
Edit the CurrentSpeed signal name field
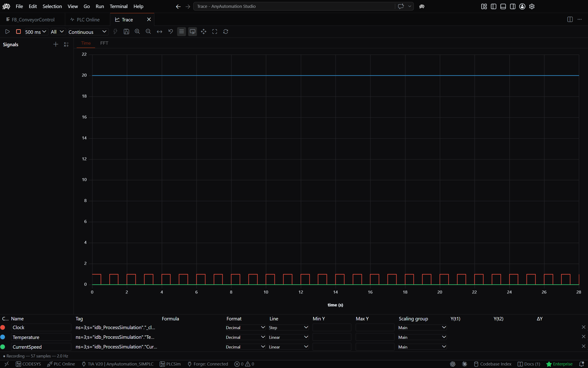coord(41,347)
